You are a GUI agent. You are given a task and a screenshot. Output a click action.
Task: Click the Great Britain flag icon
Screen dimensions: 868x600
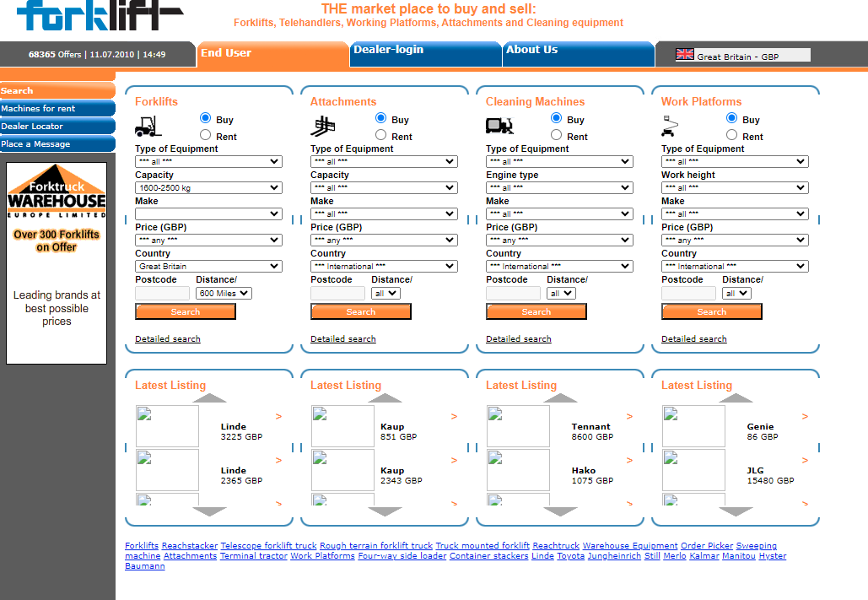(x=685, y=55)
